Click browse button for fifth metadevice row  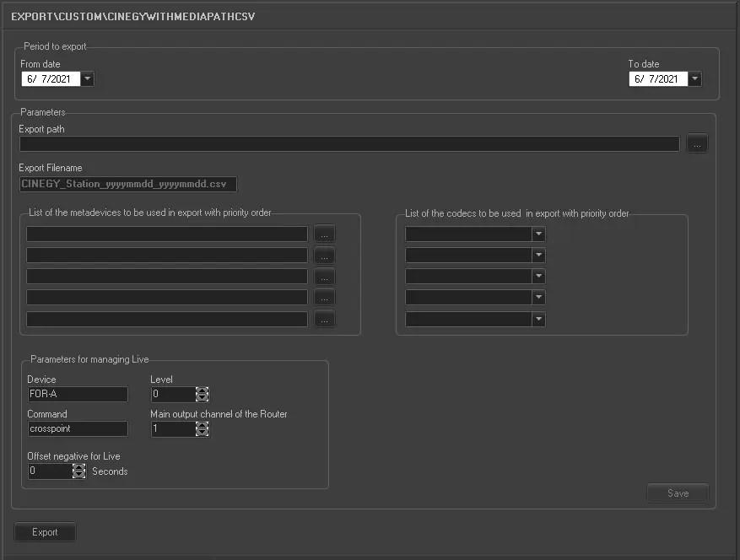click(325, 320)
